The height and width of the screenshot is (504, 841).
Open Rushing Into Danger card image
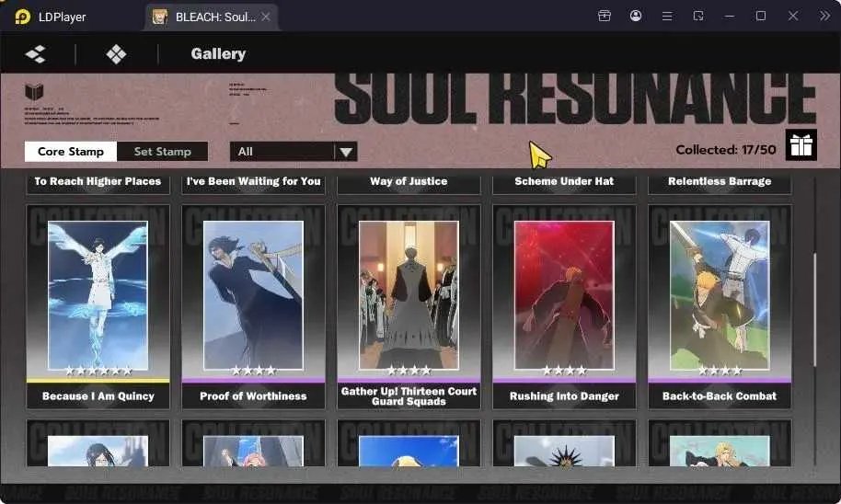564,295
